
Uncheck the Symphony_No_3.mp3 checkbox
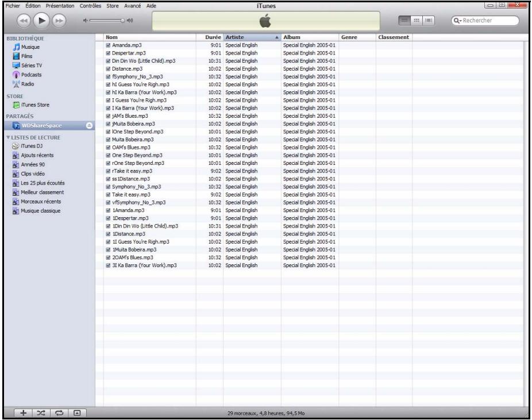108,187
